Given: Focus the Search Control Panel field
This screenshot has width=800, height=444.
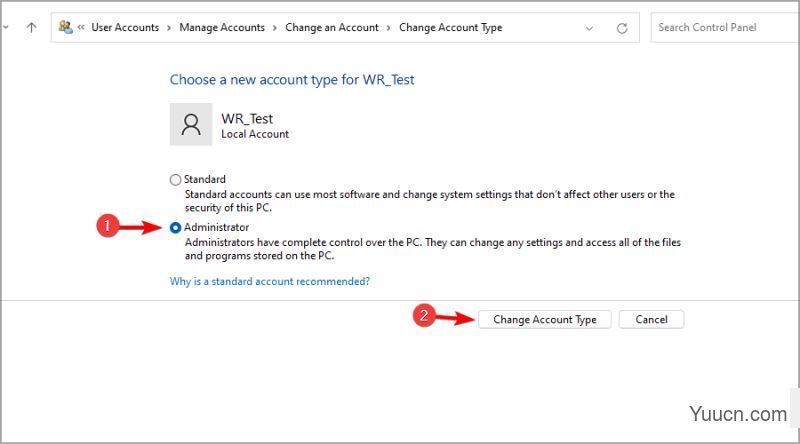Looking at the screenshot, I should (724, 28).
